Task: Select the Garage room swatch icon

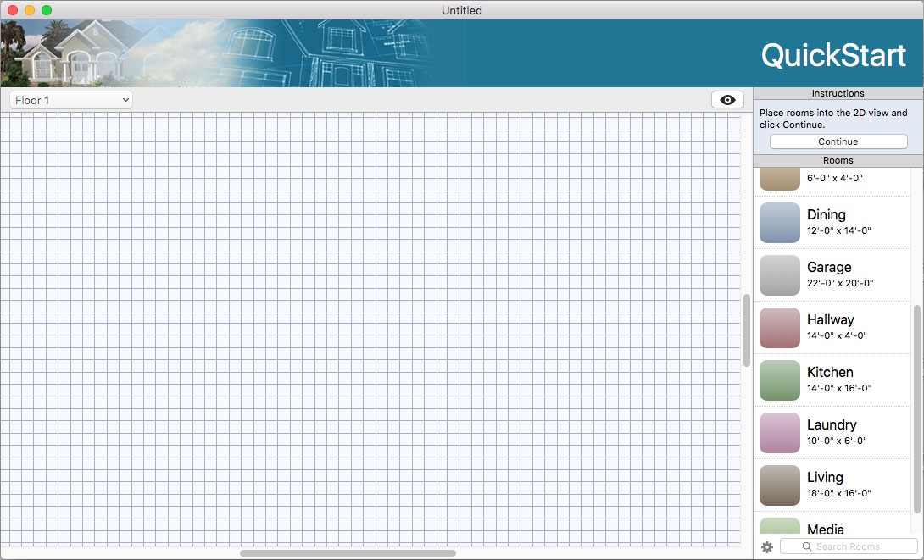Action: [780, 275]
